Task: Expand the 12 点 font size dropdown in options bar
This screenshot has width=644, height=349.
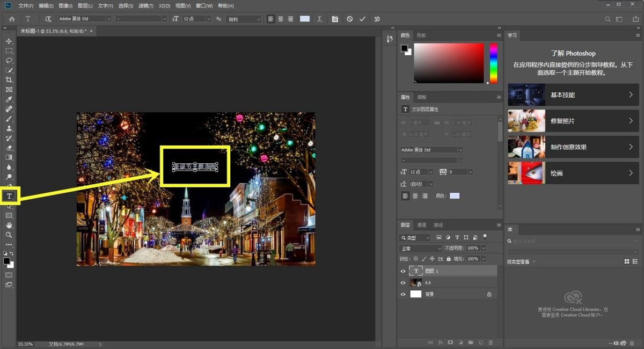Action: [208, 19]
